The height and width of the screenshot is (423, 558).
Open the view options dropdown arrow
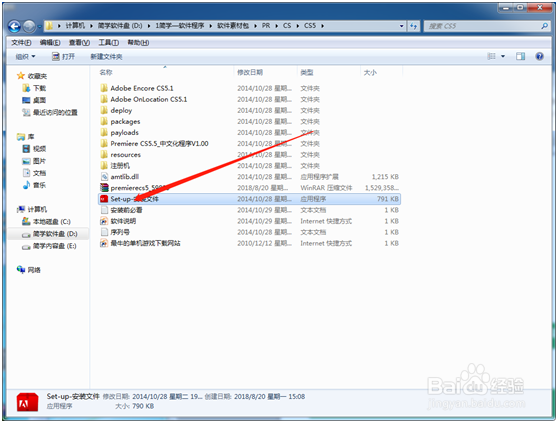click(503, 57)
